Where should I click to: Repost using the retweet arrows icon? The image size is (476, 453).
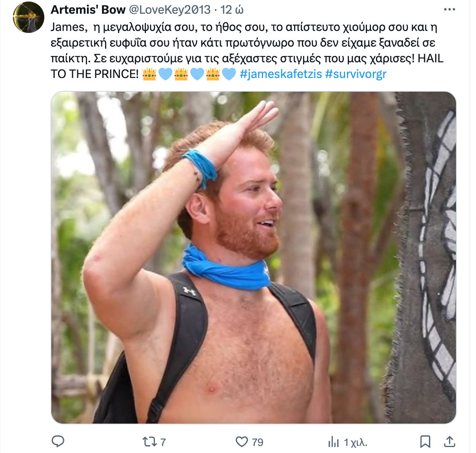tap(149, 442)
